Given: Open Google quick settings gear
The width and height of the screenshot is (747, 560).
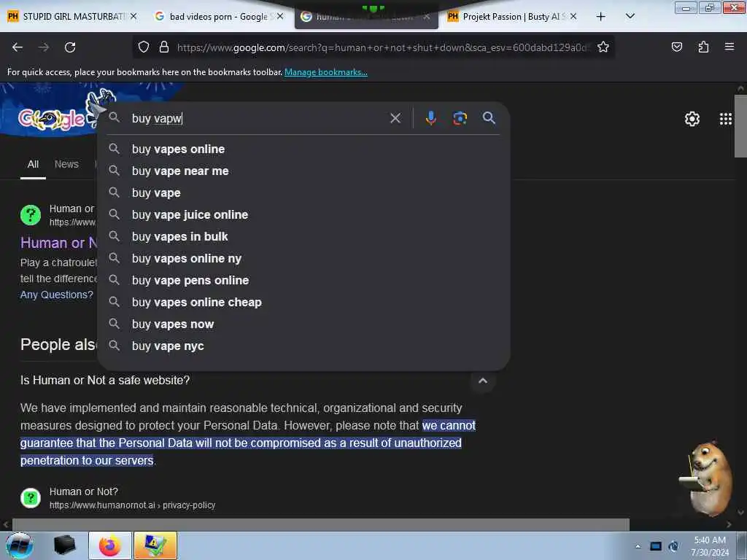Looking at the screenshot, I should coord(692,119).
